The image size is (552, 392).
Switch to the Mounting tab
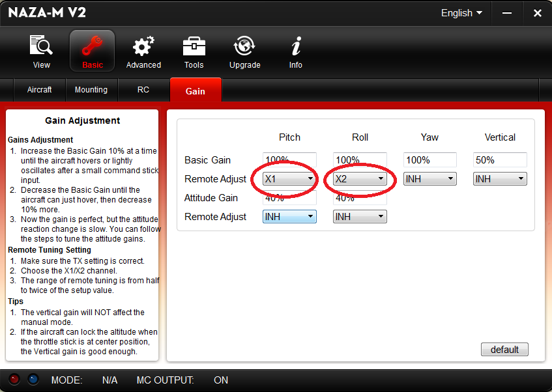[91, 90]
